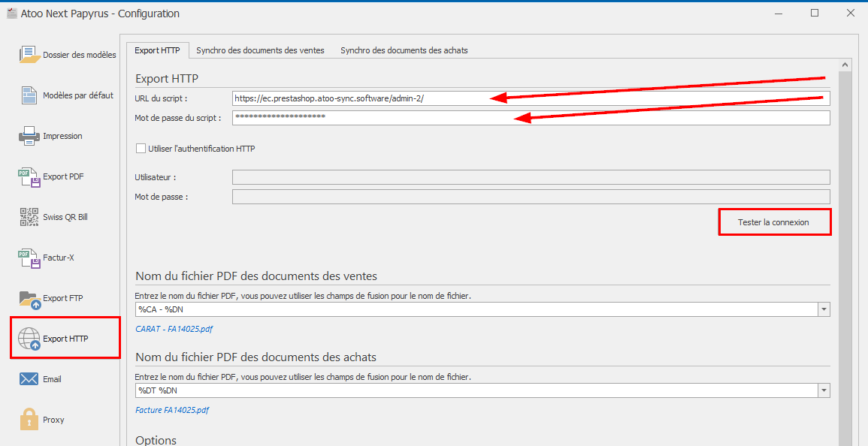Select the Factur-X sidebar icon

coord(29,258)
